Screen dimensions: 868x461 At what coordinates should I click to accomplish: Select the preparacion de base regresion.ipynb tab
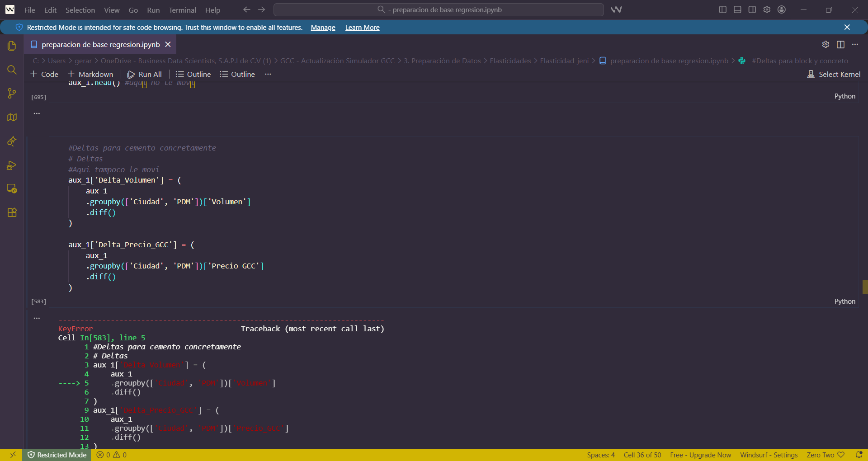point(100,44)
